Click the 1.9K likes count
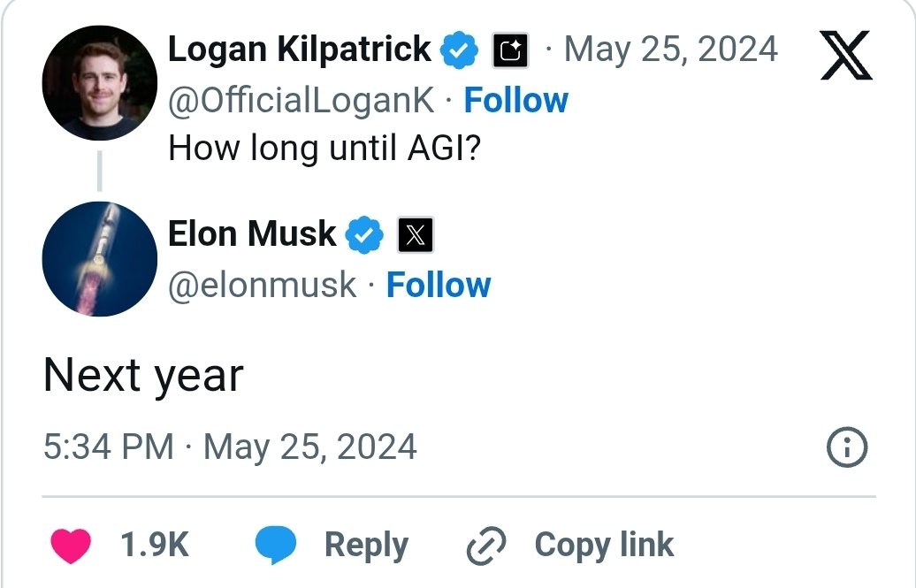916x588 pixels. point(154,545)
